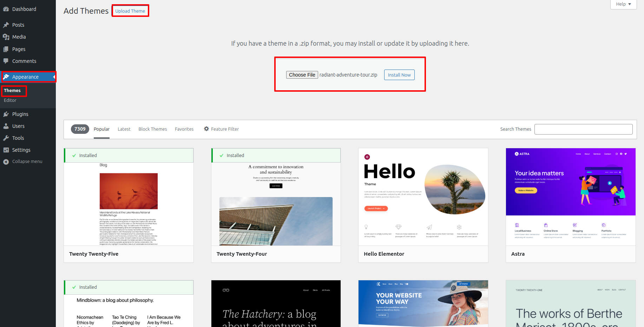644x327 pixels.
Task: Open The Hatchery blog theme thumbnail
Action: tap(276, 304)
